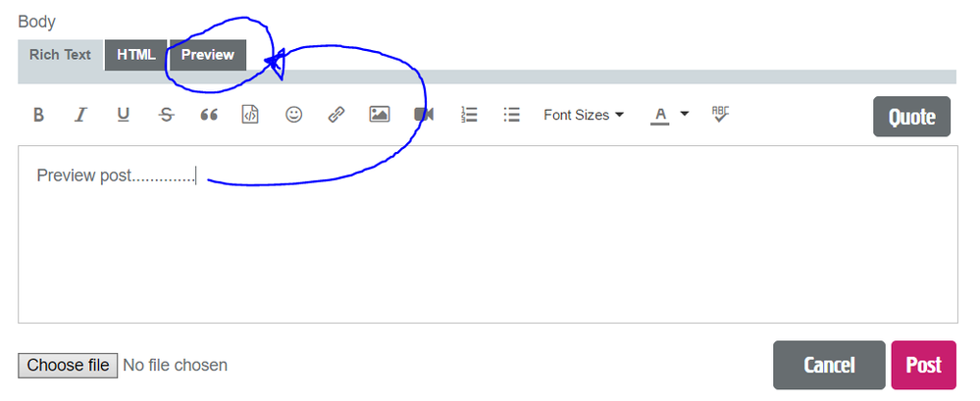Run the spell checker

tap(721, 115)
